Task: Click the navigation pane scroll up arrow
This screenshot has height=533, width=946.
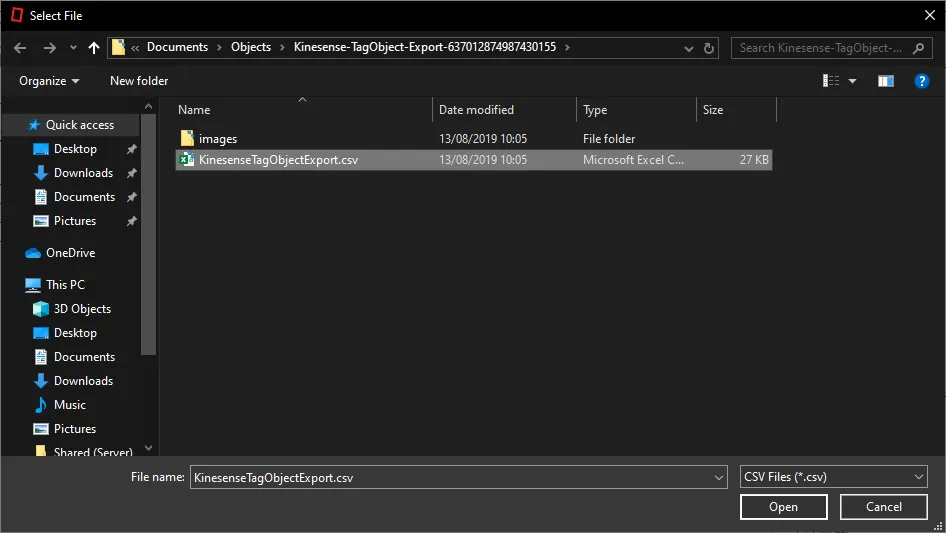Action: (x=148, y=107)
